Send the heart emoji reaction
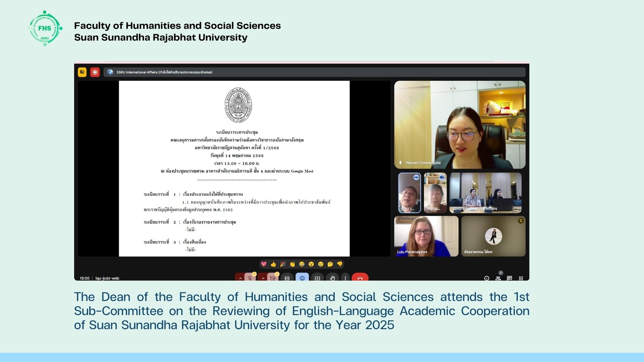This screenshot has width=644, height=362. (264, 264)
